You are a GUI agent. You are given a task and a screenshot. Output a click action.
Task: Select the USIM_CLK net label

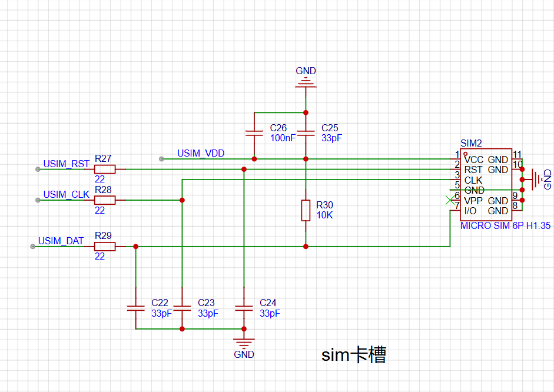point(66,195)
